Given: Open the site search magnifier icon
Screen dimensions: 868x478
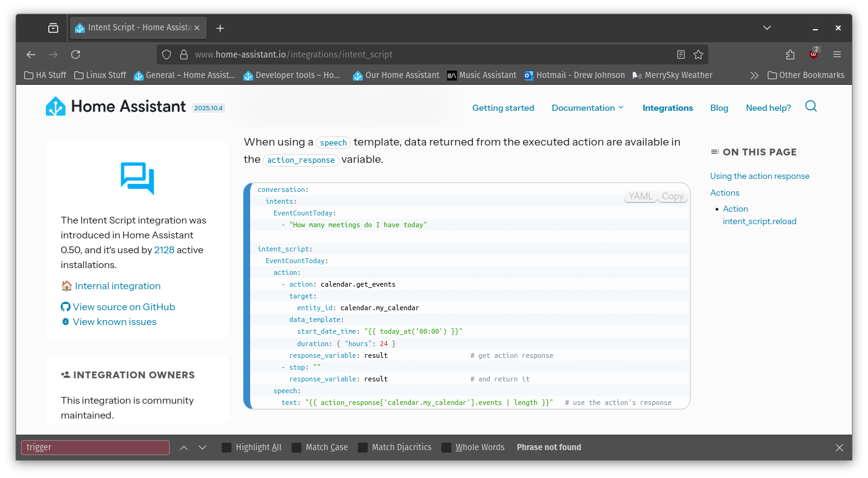Looking at the screenshot, I should [810, 106].
